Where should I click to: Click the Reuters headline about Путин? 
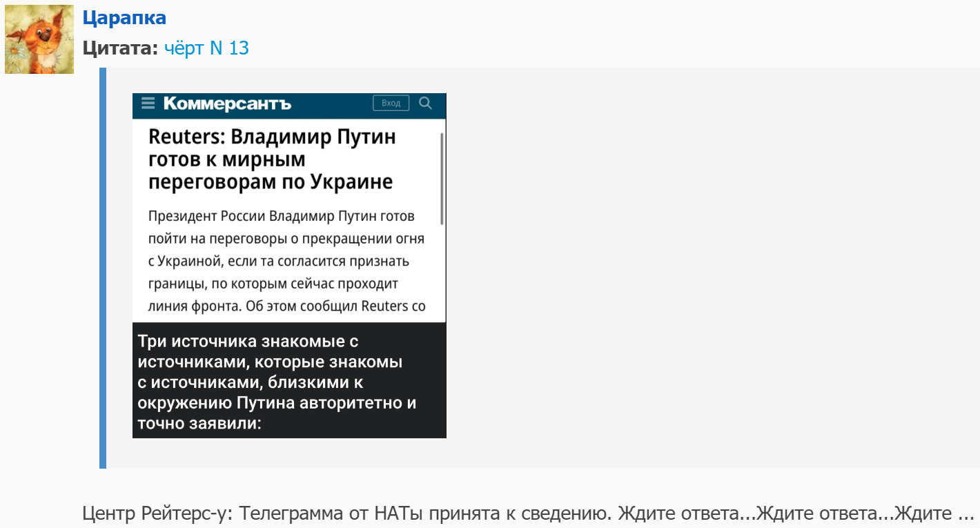(x=272, y=159)
